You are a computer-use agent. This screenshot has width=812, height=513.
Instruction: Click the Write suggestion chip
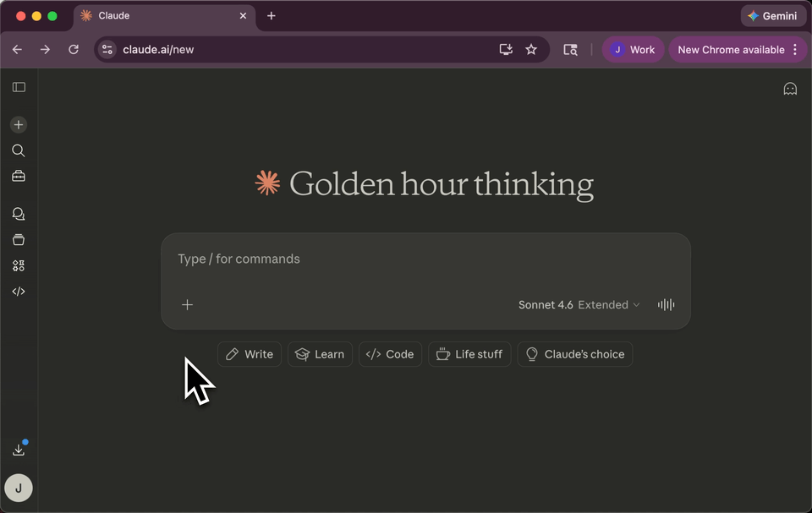(x=249, y=354)
